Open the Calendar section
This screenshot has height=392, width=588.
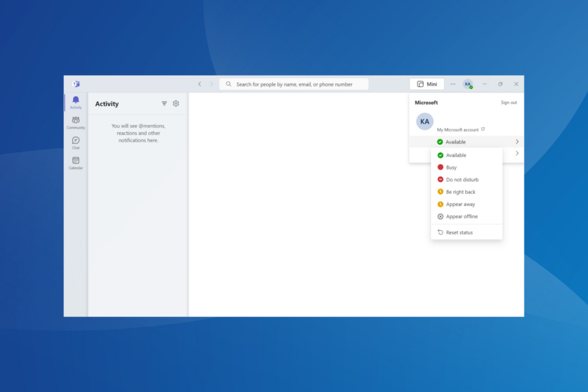76,163
